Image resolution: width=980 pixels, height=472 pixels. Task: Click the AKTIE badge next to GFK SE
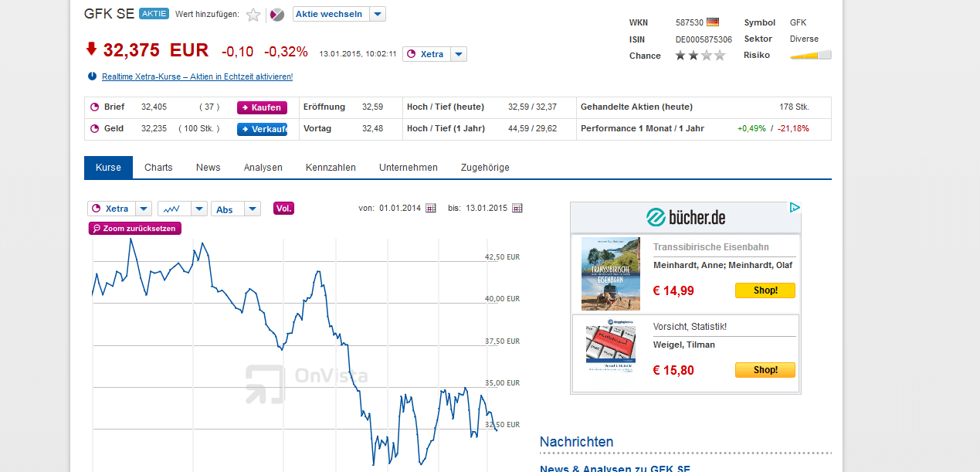154,14
